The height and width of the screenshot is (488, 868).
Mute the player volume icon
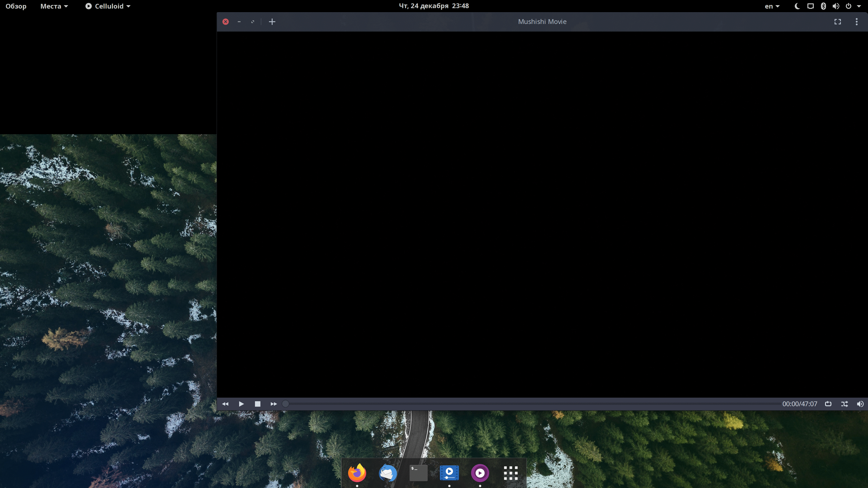click(860, 404)
